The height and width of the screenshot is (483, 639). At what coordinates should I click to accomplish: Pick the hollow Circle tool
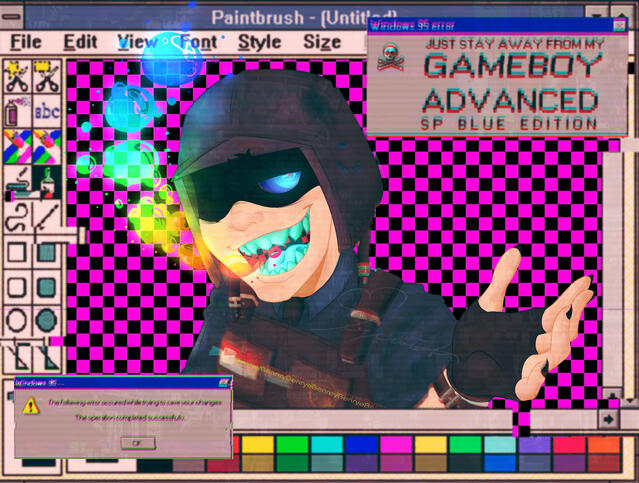tap(17, 321)
